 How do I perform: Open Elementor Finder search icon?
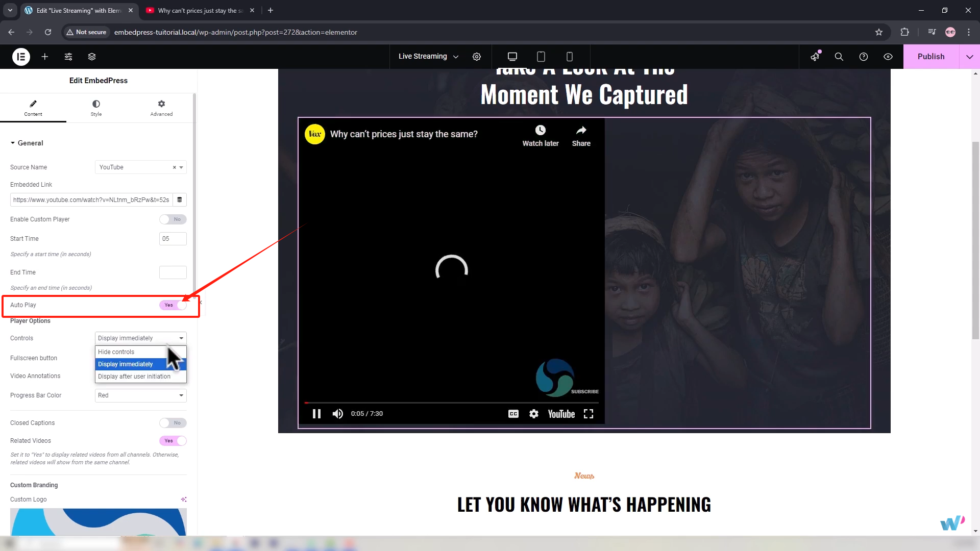pos(839,57)
